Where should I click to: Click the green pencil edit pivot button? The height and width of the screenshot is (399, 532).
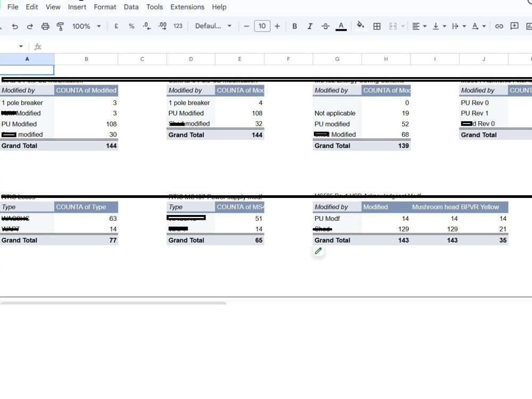point(318,251)
